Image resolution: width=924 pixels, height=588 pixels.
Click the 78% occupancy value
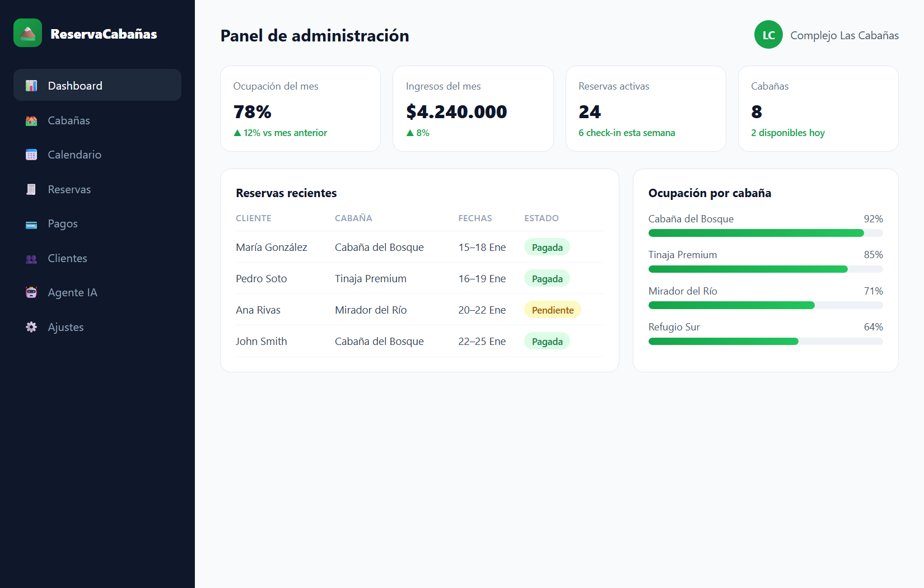click(253, 112)
